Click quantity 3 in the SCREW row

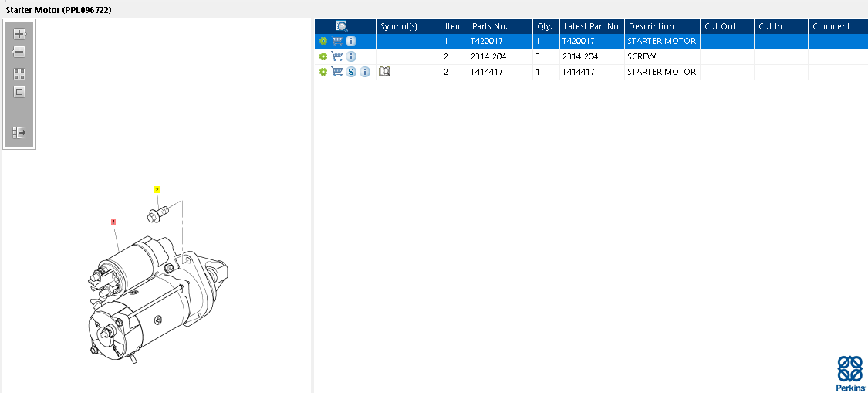[x=545, y=56]
